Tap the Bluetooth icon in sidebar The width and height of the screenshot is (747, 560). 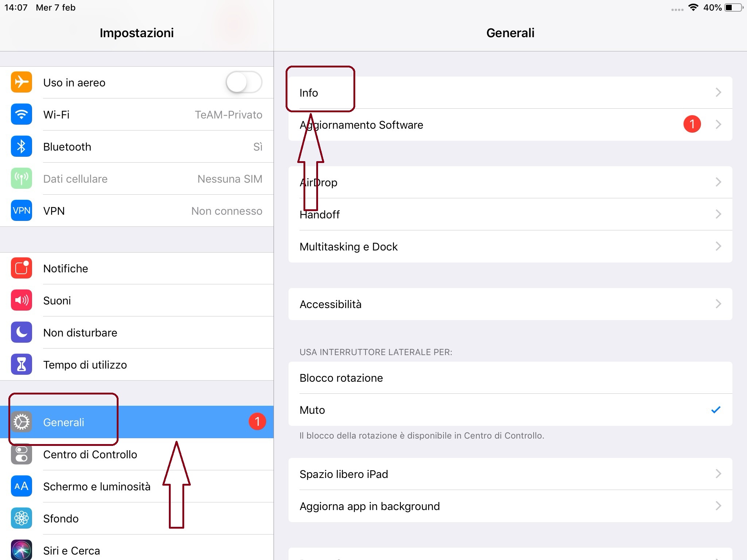pyautogui.click(x=22, y=147)
